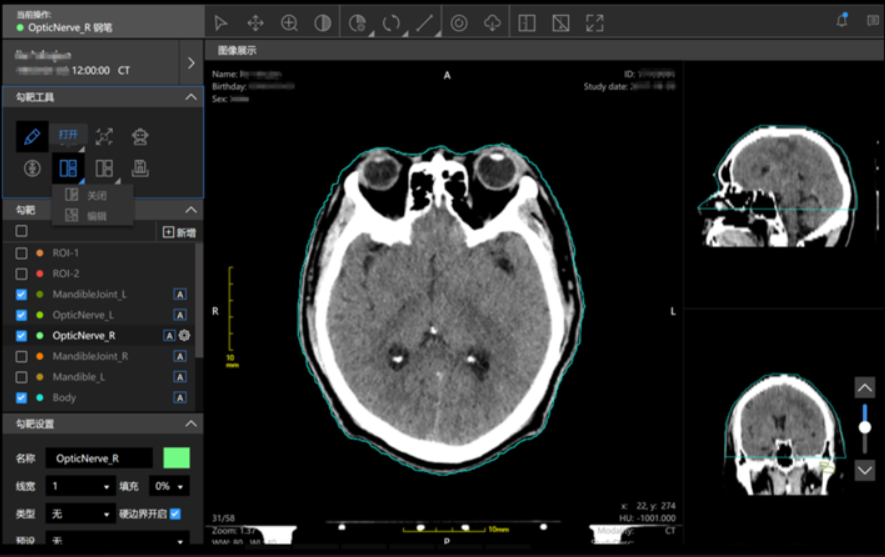885x557 pixels.
Task: Click the A badge on Body row
Action: [179, 398]
